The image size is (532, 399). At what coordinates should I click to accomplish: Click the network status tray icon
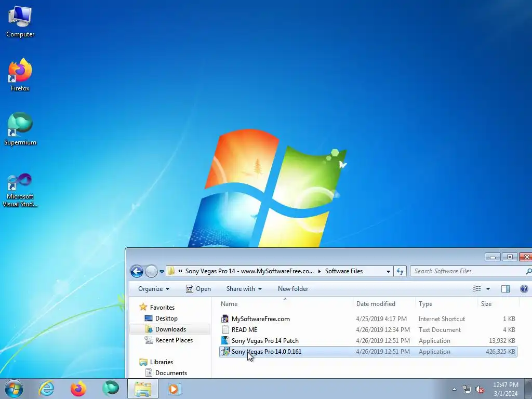click(467, 390)
